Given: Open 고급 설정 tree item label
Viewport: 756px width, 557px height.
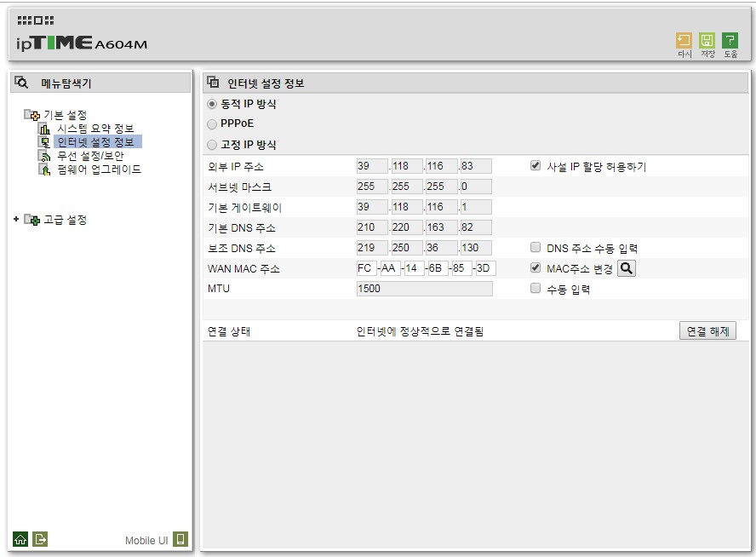Looking at the screenshot, I should coord(65,220).
